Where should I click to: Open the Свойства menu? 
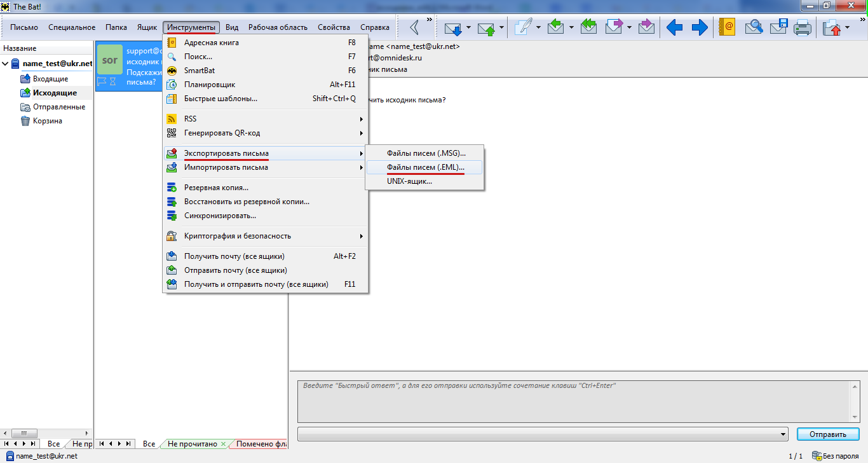[x=334, y=27]
